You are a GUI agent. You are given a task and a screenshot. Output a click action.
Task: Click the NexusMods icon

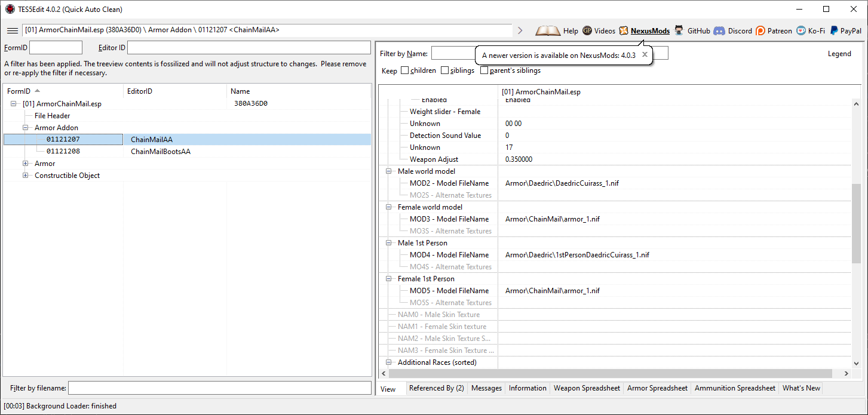coord(624,30)
